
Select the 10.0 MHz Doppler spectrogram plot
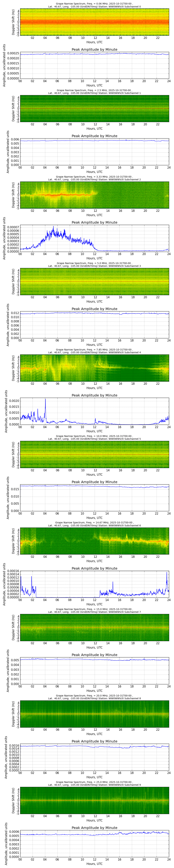pos(94,454)
